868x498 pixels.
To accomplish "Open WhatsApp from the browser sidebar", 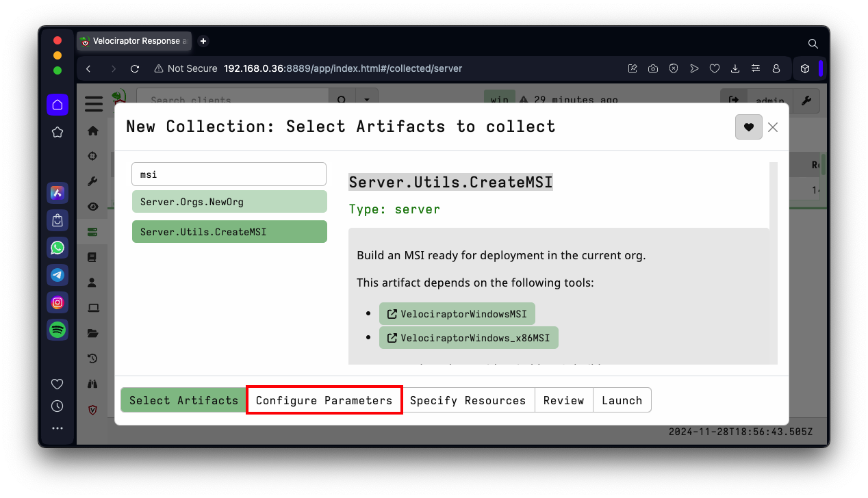I will pyautogui.click(x=58, y=247).
